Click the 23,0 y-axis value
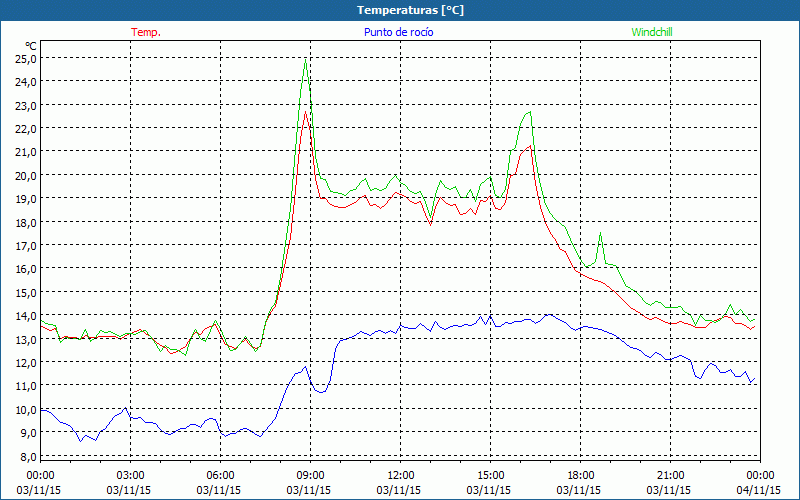800x500 pixels. (x=26, y=105)
